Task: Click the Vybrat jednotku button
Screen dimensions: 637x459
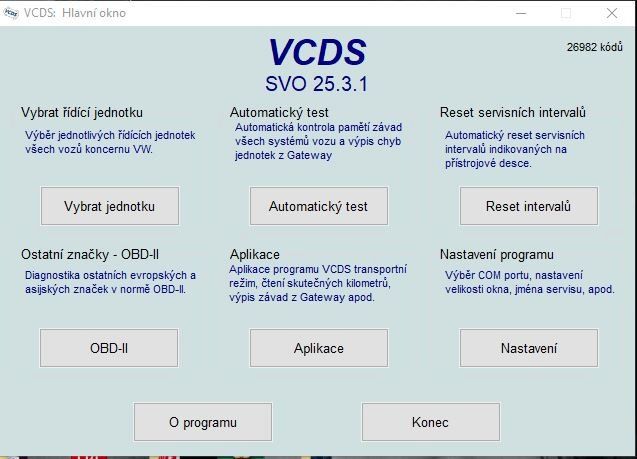Action: click(x=109, y=206)
